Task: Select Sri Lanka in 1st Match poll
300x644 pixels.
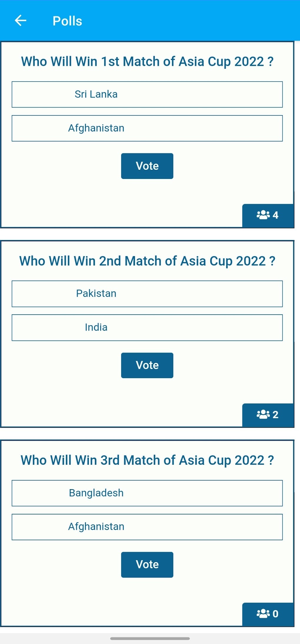Action: click(147, 94)
